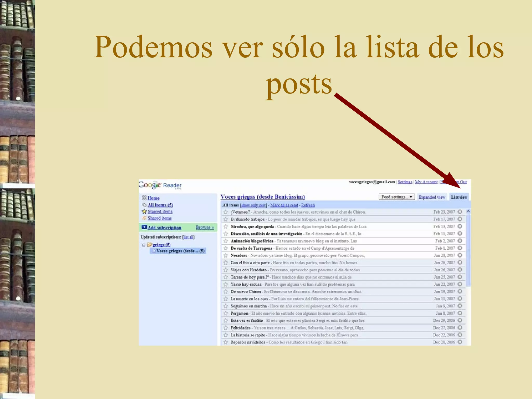Star the '¿Votamos?' post
This screenshot has height=399, width=532.
point(226,212)
